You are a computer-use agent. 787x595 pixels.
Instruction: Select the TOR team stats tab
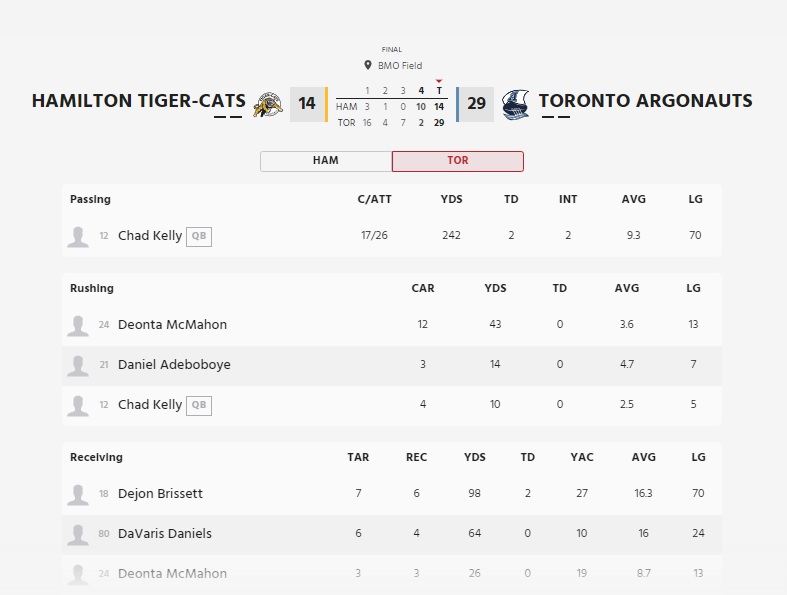point(457,161)
